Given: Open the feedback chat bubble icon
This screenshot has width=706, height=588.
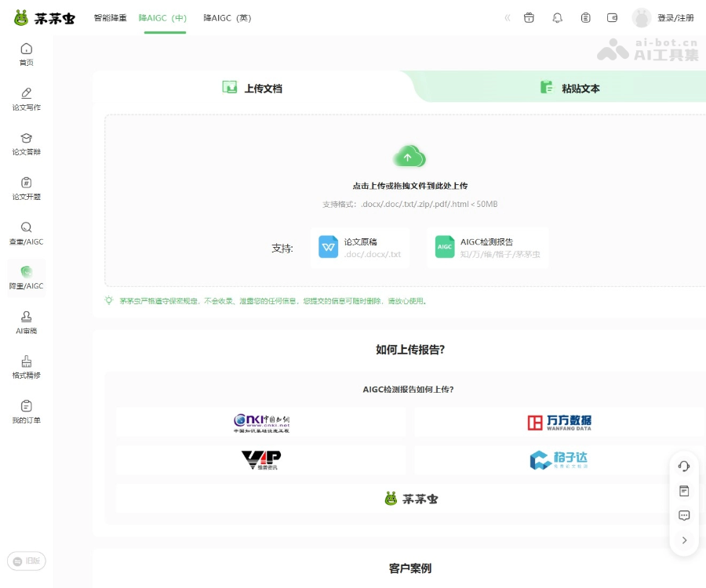Looking at the screenshot, I should tap(684, 515).
